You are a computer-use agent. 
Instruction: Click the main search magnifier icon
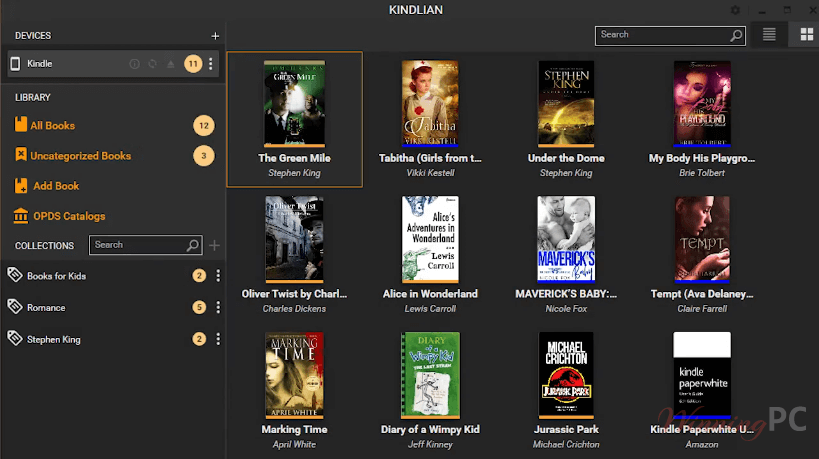pos(735,36)
